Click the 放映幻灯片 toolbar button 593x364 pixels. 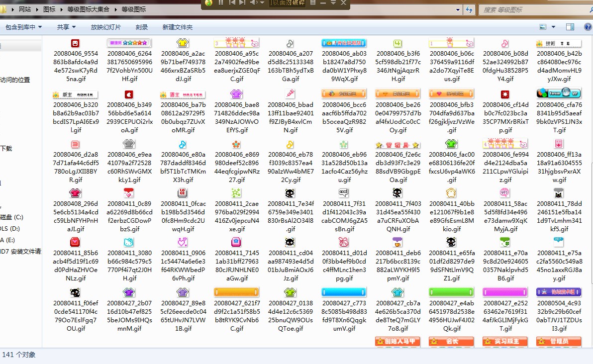pos(105,27)
